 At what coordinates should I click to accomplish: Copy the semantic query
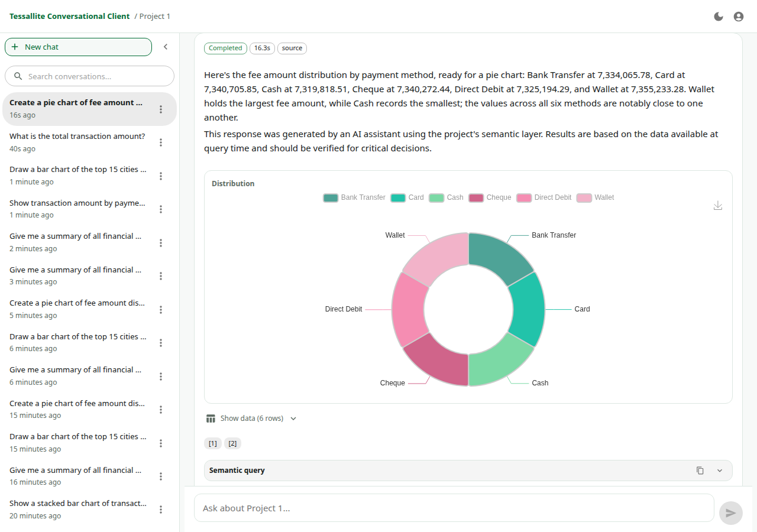coord(700,471)
